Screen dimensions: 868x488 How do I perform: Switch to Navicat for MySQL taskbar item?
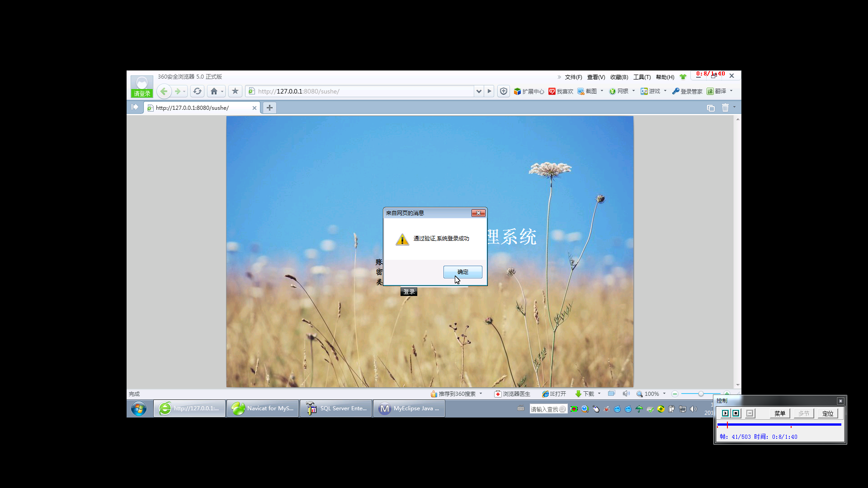tap(263, 408)
